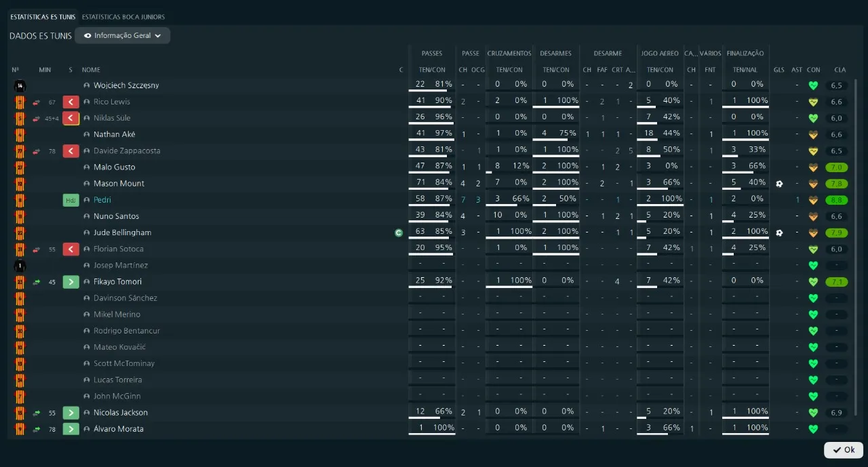Sort by the AST column header

tap(797, 70)
